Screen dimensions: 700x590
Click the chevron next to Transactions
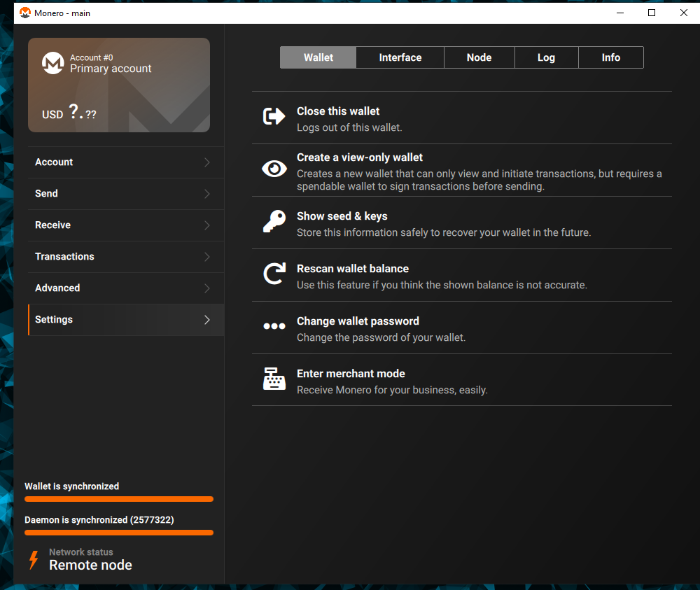(x=206, y=257)
